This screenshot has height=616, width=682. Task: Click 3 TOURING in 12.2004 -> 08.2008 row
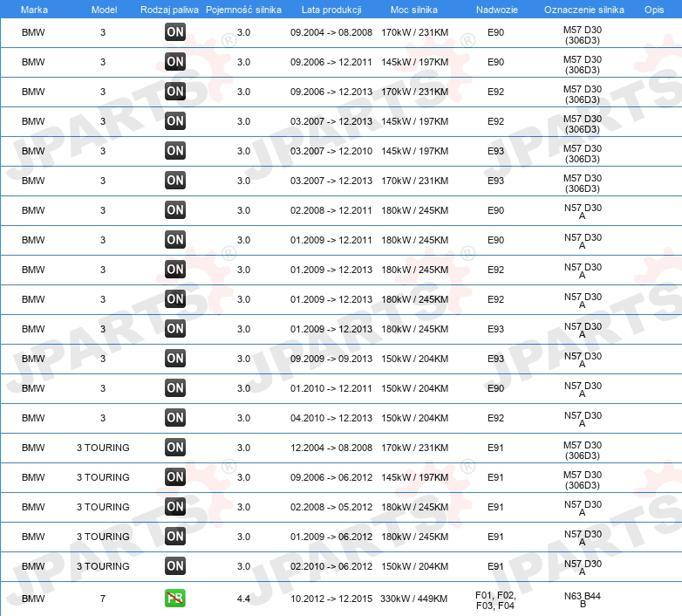coord(103,448)
